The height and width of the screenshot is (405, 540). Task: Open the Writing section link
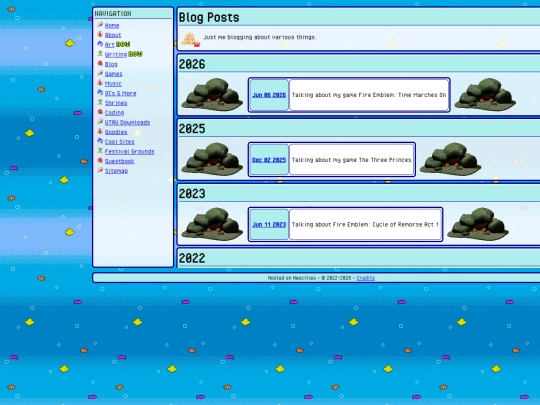coord(116,54)
